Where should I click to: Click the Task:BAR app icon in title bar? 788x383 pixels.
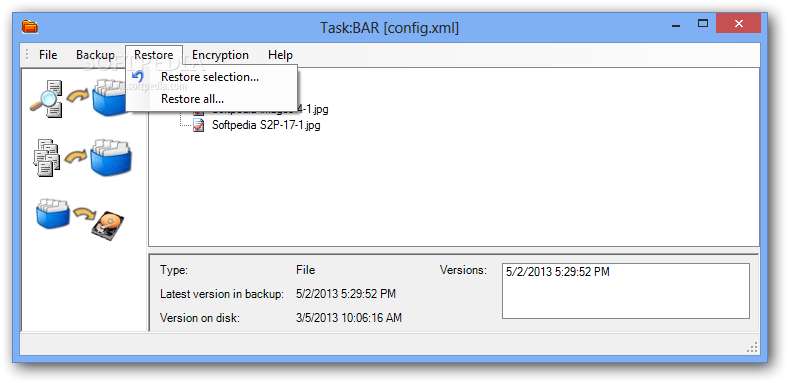tap(30, 27)
